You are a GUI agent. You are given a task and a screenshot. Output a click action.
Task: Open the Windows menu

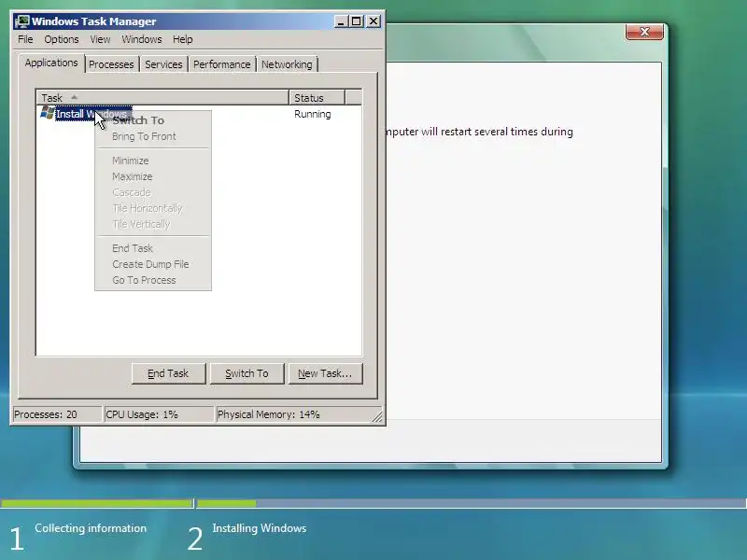pyautogui.click(x=142, y=39)
